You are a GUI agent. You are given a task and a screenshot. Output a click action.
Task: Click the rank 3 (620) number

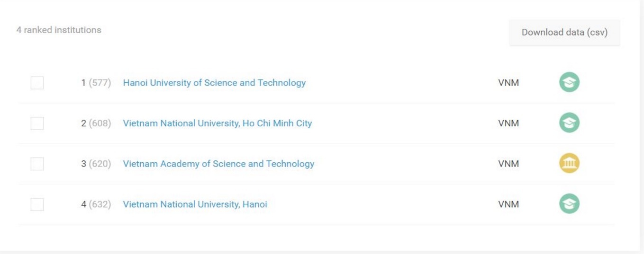(x=96, y=164)
